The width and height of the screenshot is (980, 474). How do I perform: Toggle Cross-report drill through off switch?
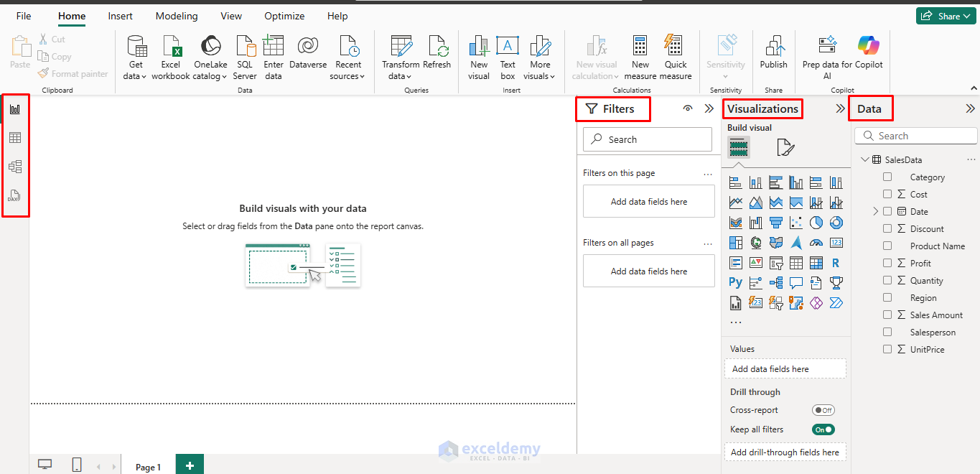[x=823, y=410]
